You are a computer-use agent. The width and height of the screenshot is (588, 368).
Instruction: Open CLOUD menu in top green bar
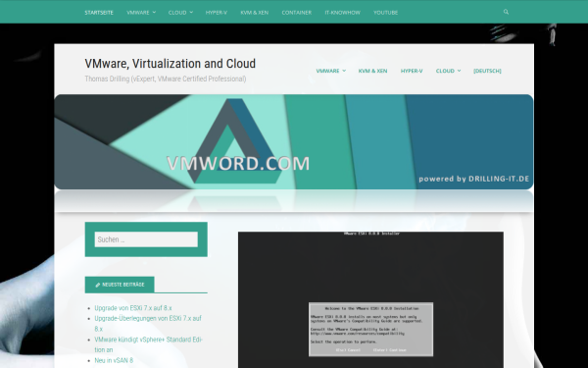coord(177,13)
